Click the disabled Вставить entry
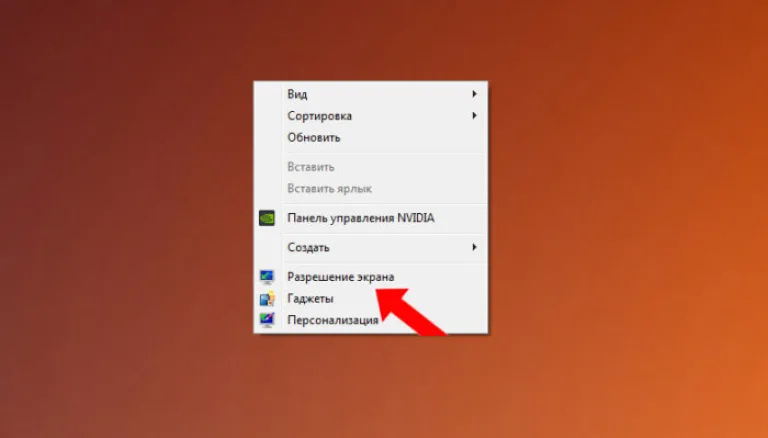The image size is (768, 438). (370, 167)
